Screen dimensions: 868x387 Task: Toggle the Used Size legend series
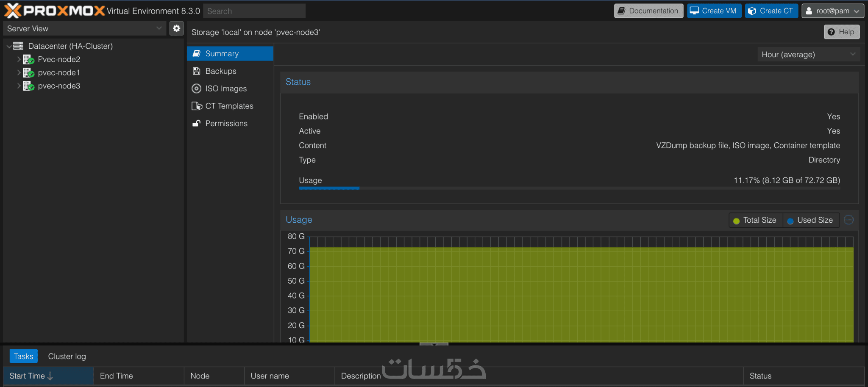(810, 220)
